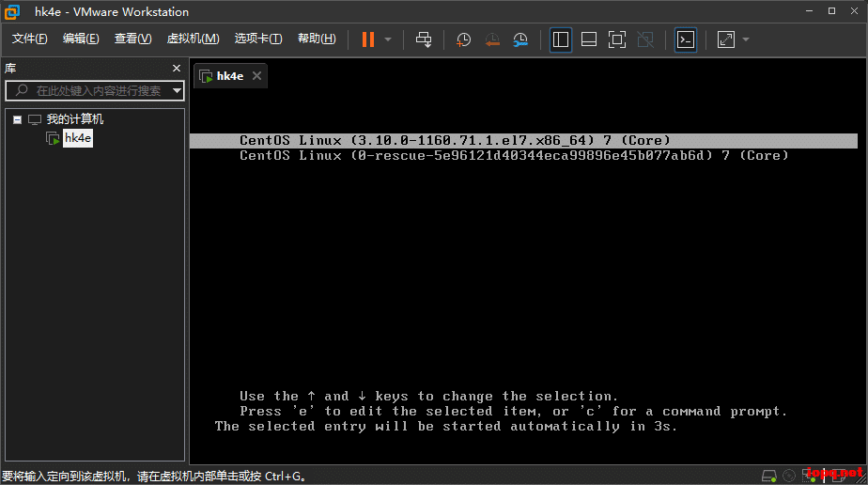Maximize the VMware Workstation window
Image resolution: width=868 pixels, height=485 pixels.
point(831,11)
